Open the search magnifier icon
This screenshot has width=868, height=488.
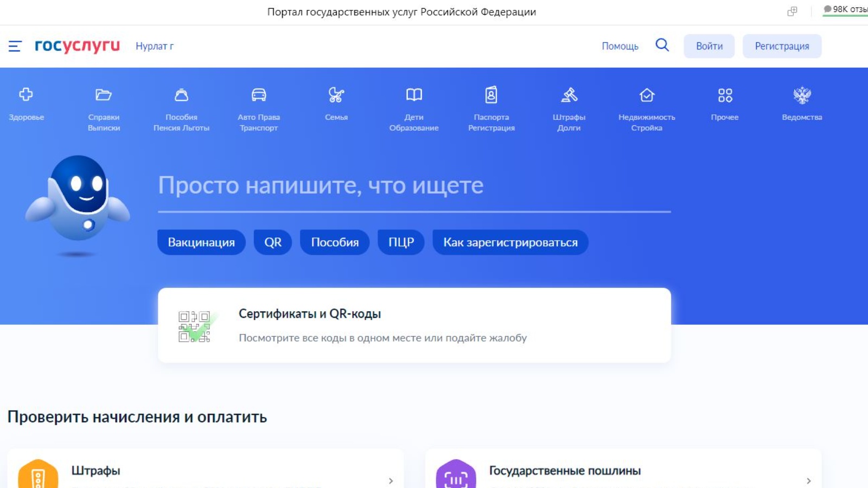[662, 45]
